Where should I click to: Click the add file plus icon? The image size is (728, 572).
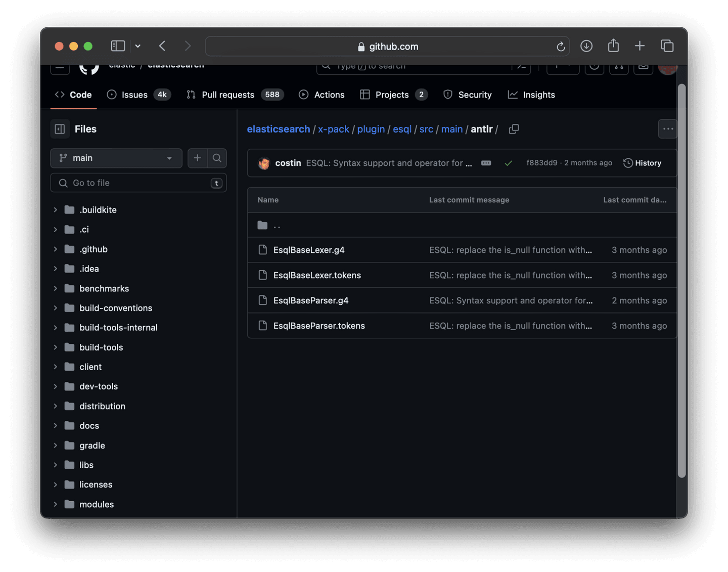[x=197, y=158]
